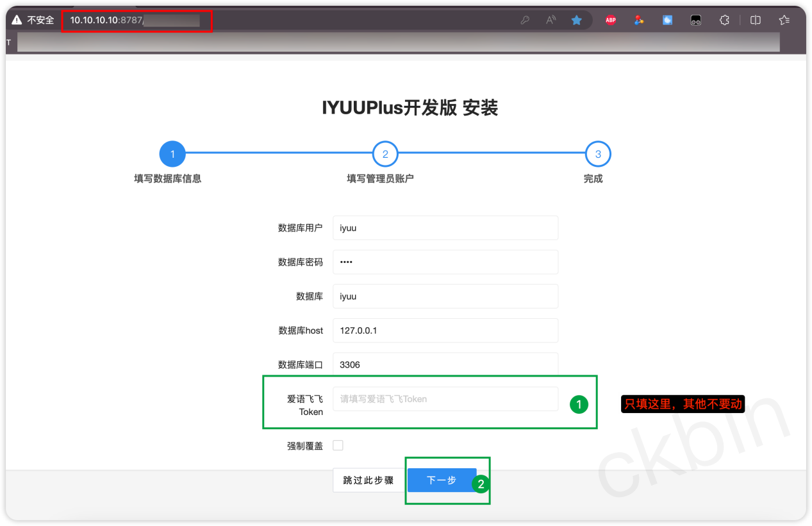
Task: Click the light blue square extension icon
Action: pyautogui.click(x=667, y=21)
